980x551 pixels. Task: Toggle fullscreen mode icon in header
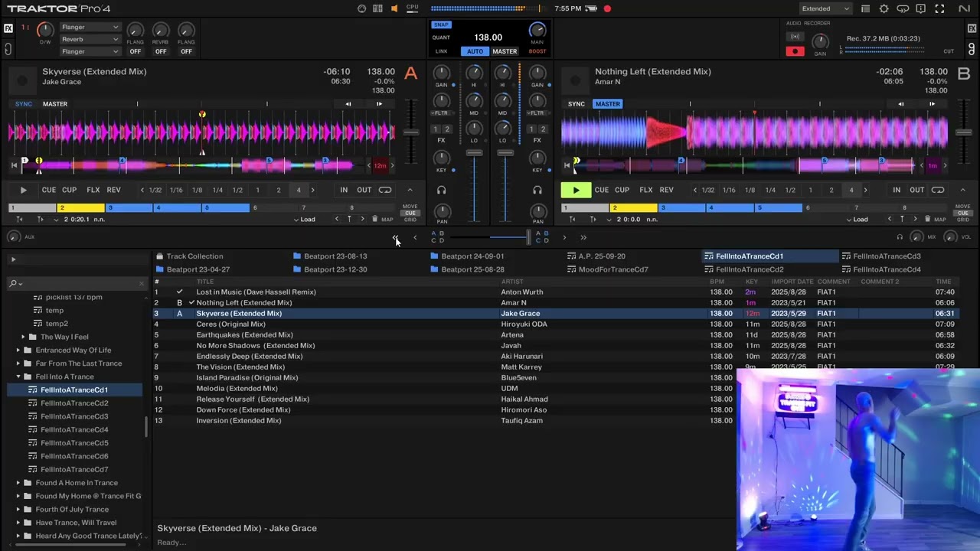click(939, 8)
